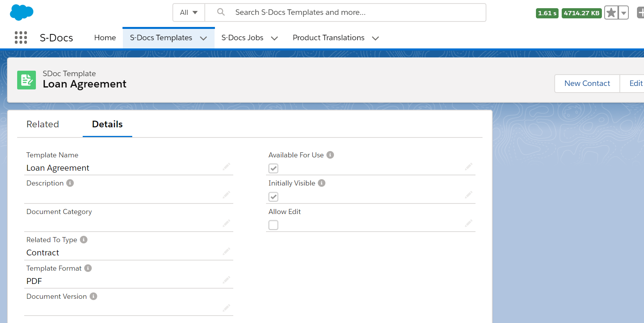Edit Template Name pencil icon
The width and height of the screenshot is (644, 323).
click(226, 167)
